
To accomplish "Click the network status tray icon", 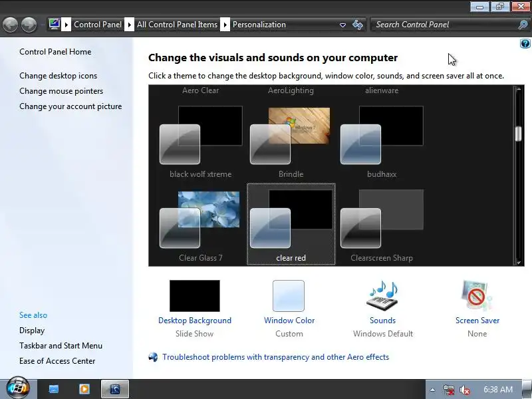I will (x=448, y=390).
